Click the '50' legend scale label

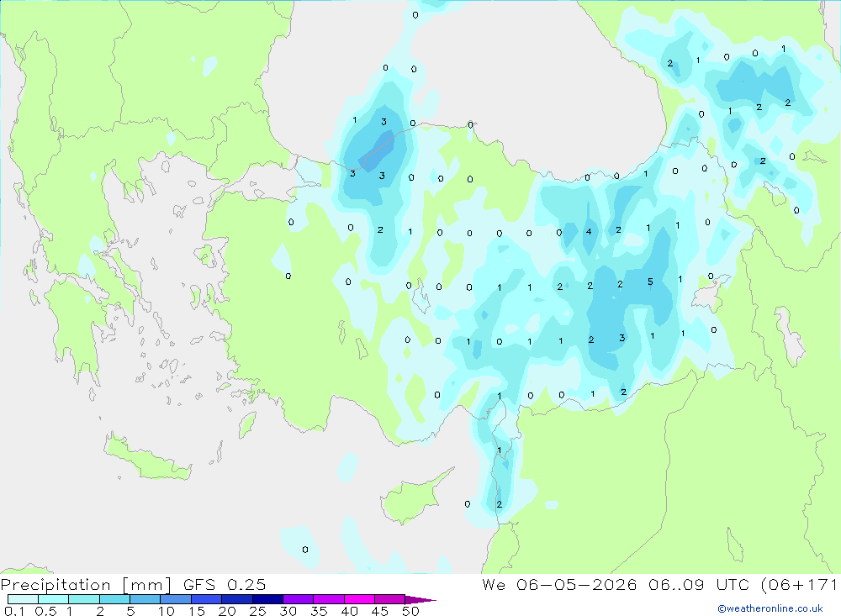coord(411,611)
